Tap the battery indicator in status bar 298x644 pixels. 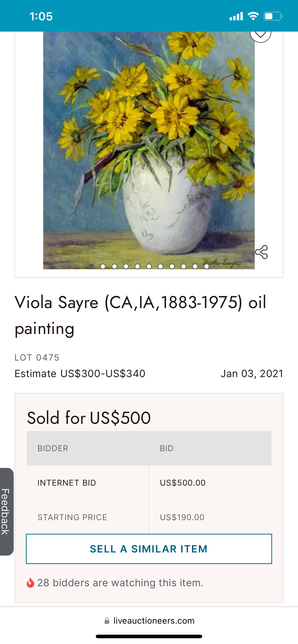tap(273, 16)
